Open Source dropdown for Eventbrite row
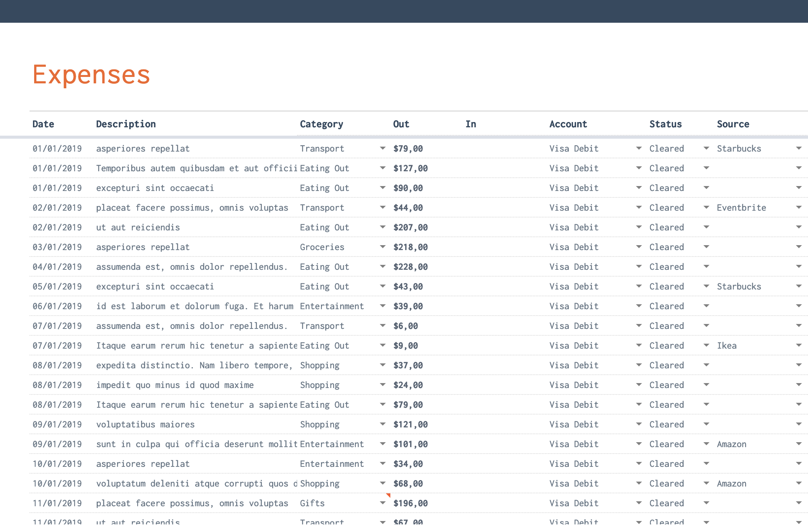The image size is (808, 532). pos(799,208)
